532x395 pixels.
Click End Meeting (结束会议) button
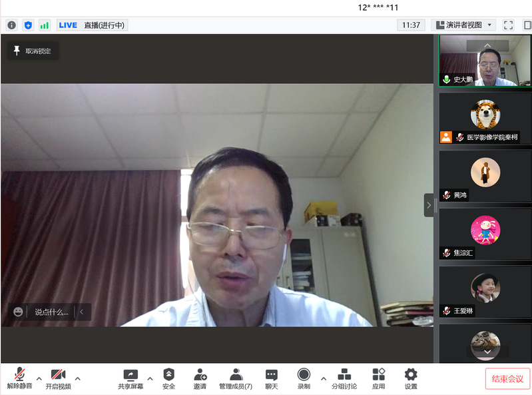(x=507, y=378)
